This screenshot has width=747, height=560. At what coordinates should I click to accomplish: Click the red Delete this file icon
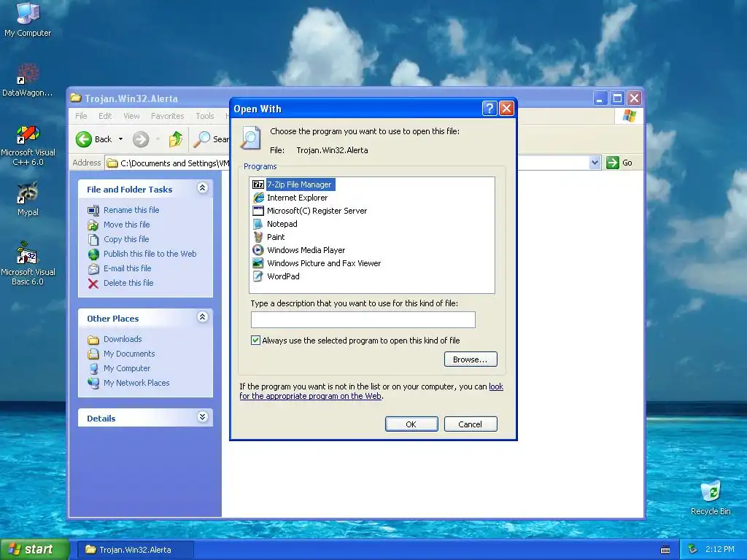point(93,284)
